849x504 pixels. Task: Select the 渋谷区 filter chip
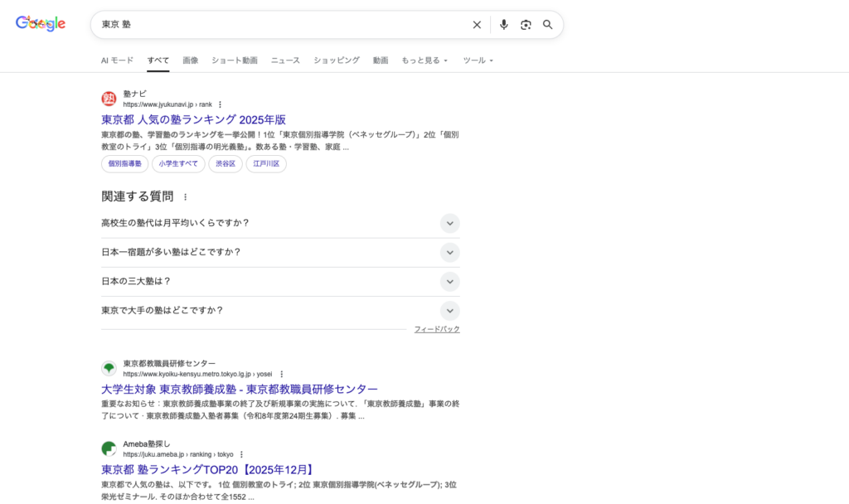pyautogui.click(x=225, y=163)
